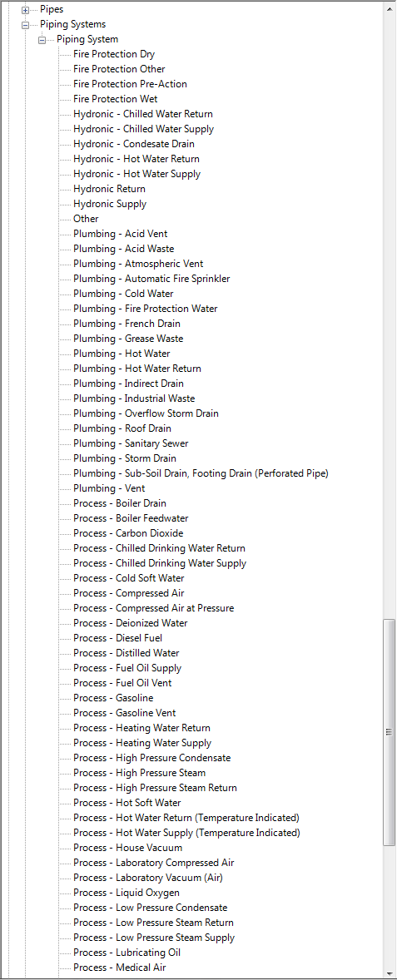The height and width of the screenshot is (980, 397).
Task: Choose the Other piping system
Action: pos(86,220)
